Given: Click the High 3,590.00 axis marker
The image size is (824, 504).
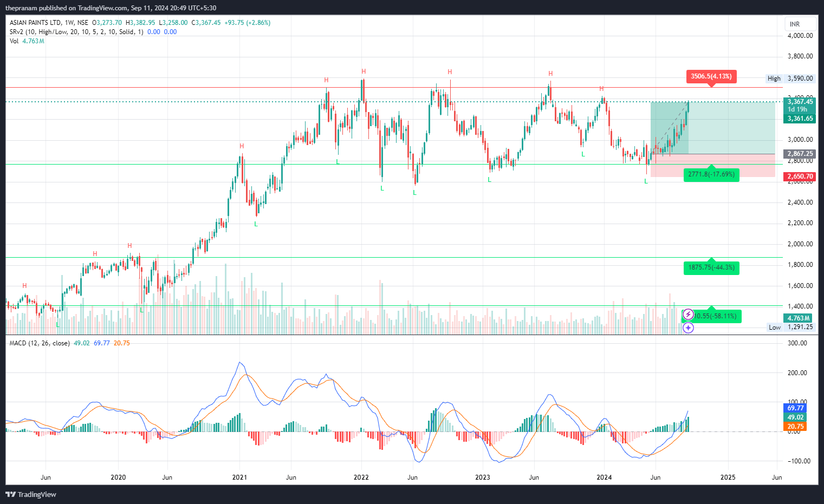Looking at the screenshot, I should click(790, 78).
